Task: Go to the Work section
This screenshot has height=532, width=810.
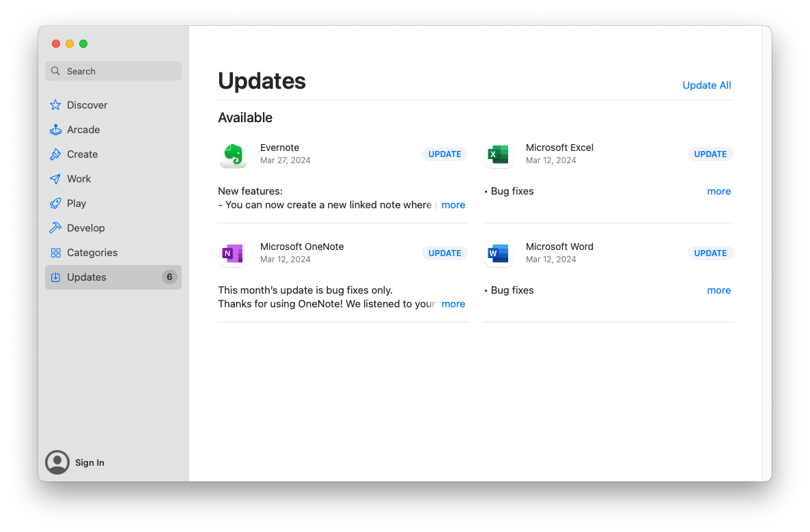Action: (x=79, y=179)
